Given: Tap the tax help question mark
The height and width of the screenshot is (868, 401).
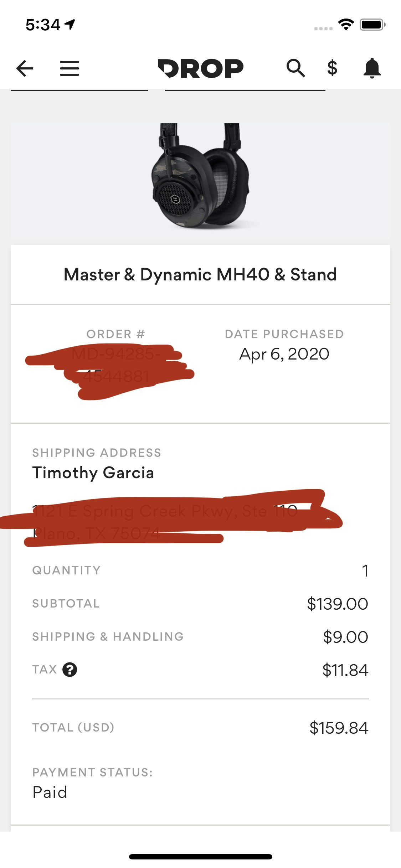Looking at the screenshot, I should tap(70, 670).
